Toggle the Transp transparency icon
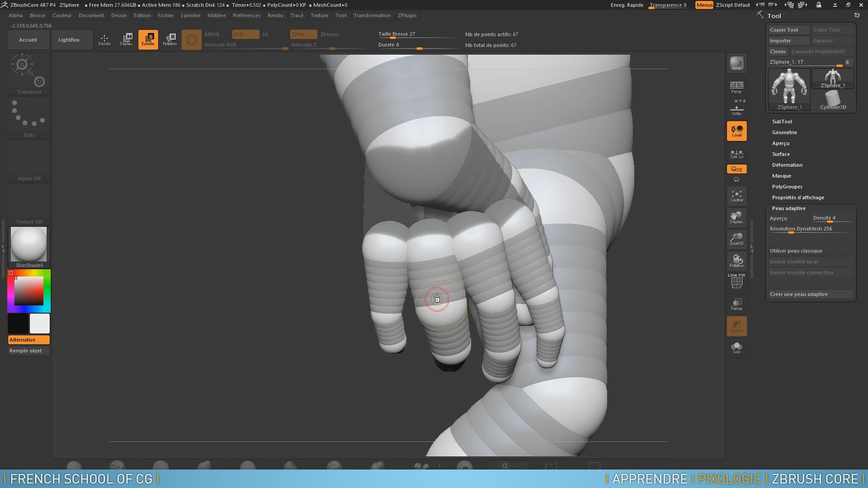Viewport: 868px width, 488px height. 736,304
